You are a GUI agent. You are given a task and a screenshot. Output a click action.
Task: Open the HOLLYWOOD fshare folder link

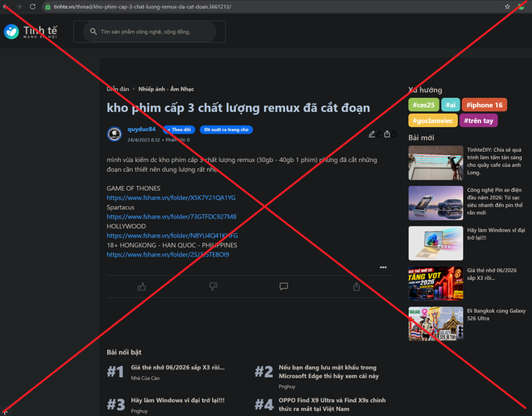[x=172, y=236]
